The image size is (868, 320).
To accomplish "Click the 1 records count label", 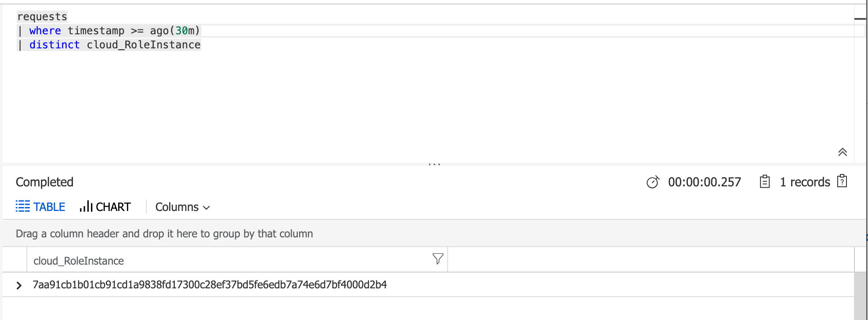I will [805, 182].
